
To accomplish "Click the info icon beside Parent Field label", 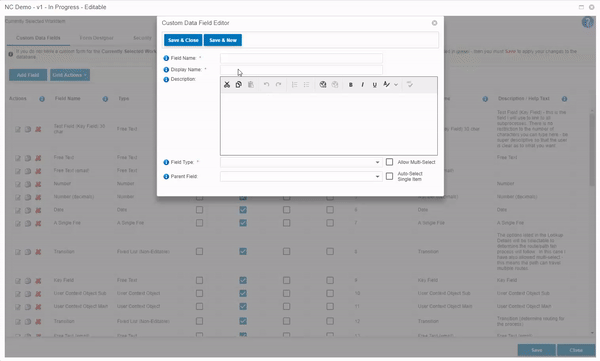I will pos(166,176).
